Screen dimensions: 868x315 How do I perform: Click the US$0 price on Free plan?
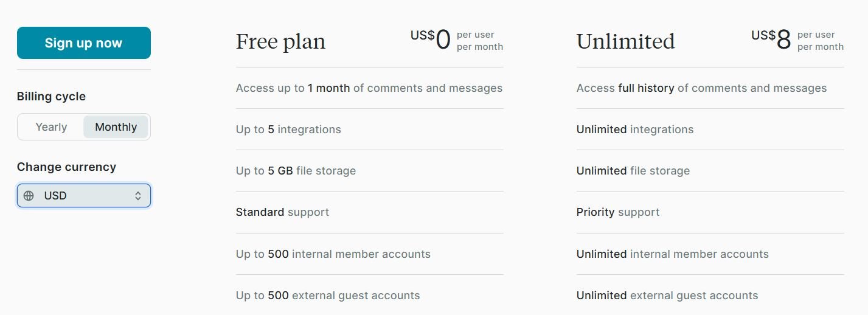tap(431, 40)
